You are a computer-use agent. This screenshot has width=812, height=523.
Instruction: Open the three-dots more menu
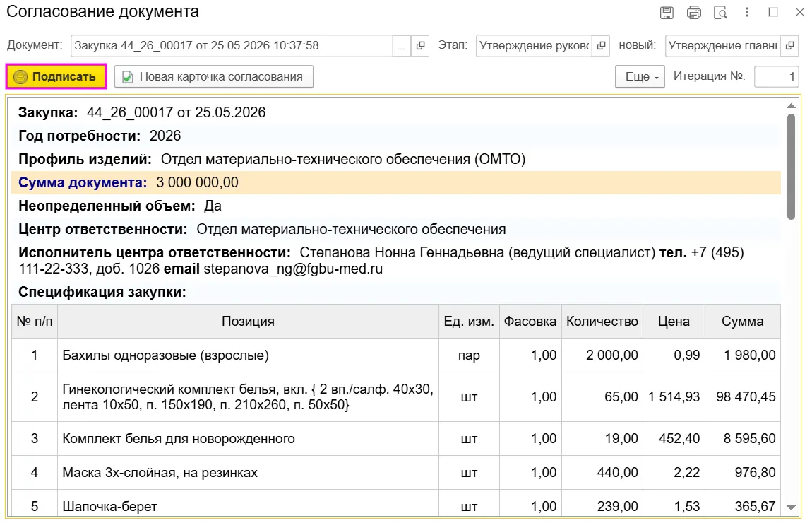(747, 12)
